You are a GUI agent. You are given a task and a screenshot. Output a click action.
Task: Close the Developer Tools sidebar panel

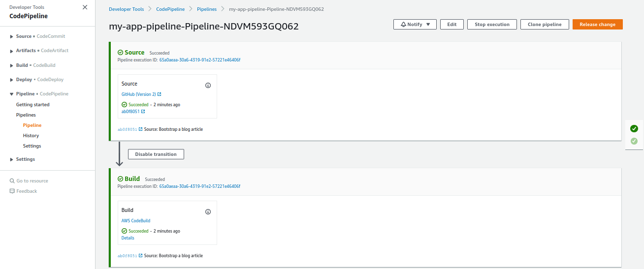[x=85, y=7]
